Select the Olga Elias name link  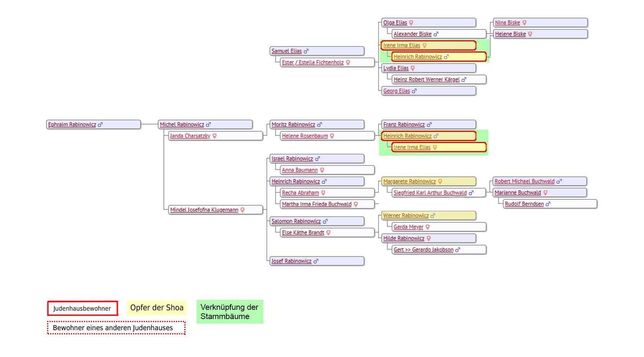[x=395, y=23]
